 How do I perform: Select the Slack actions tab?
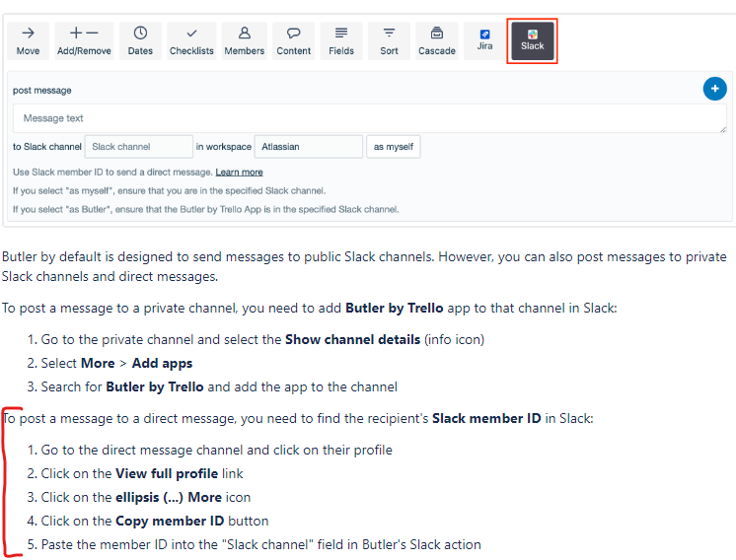pyautogui.click(x=533, y=40)
